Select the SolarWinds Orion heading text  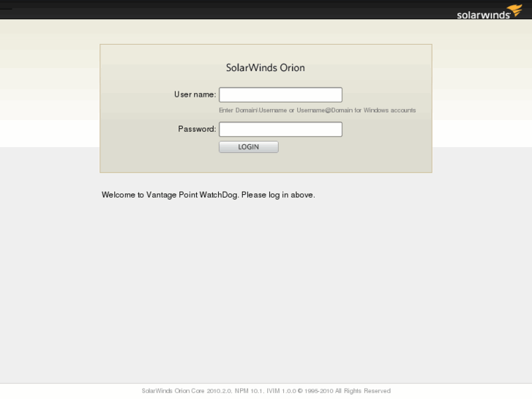(266, 67)
